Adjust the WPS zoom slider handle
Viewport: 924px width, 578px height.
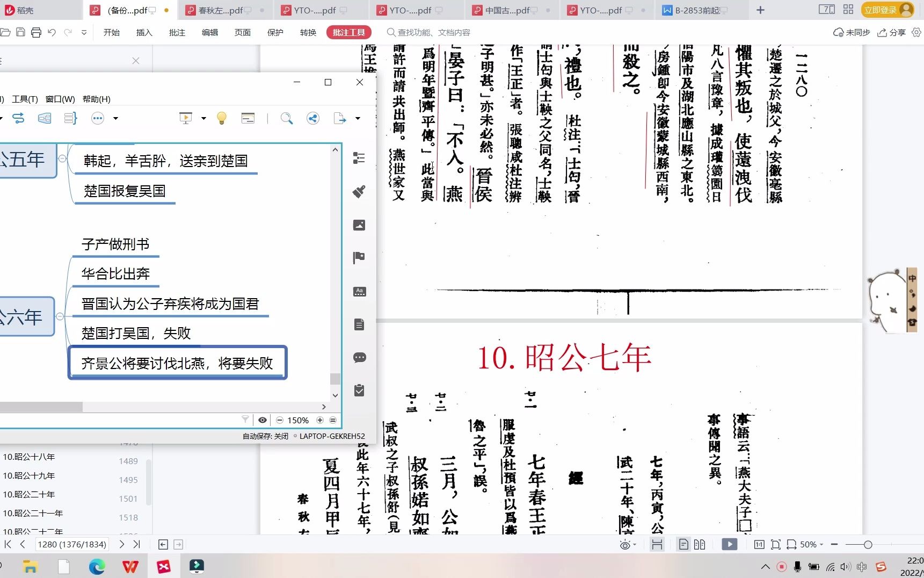868,545
